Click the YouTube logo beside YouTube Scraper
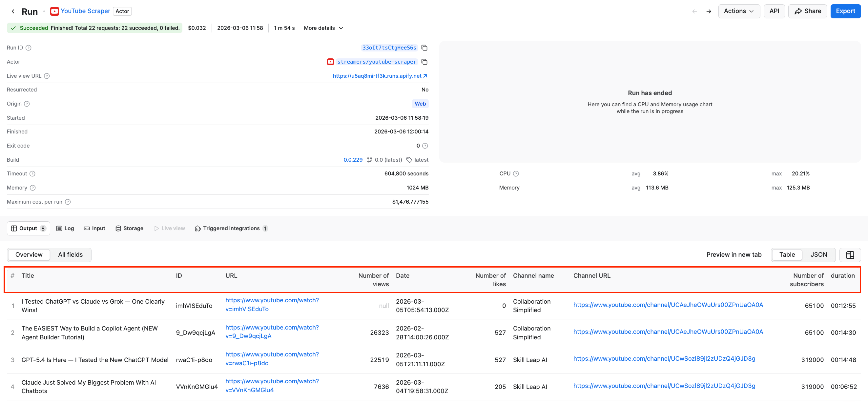The width and height of the screenshot is (868, 402). (54, 11)
